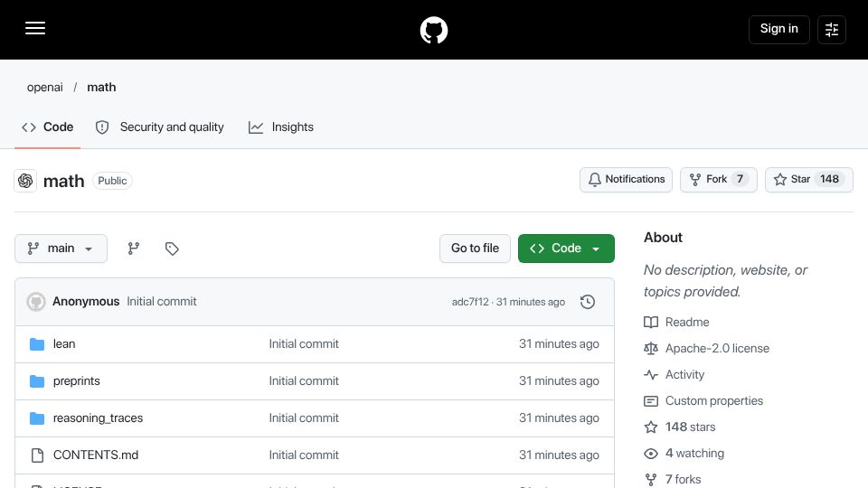Viewport: 868px width, 488px height.
Task: Open appearance settings sliders icon
Action: tap(832, 30)
